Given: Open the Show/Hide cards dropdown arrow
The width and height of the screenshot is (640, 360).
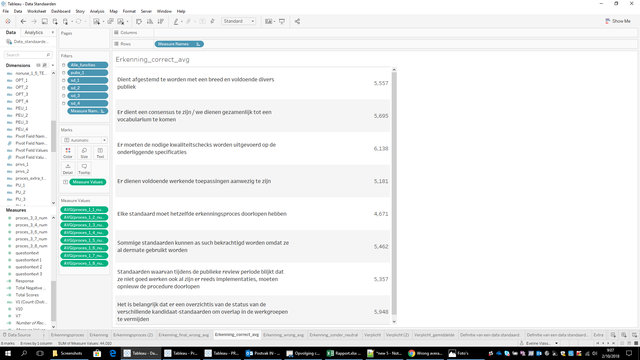Looking at the screenshot, I should point(275,22).
